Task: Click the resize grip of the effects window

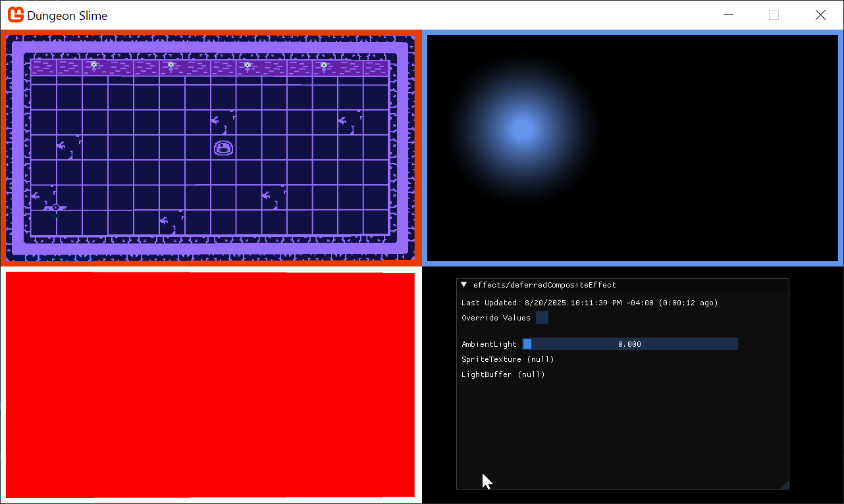Action: (784, 485)
